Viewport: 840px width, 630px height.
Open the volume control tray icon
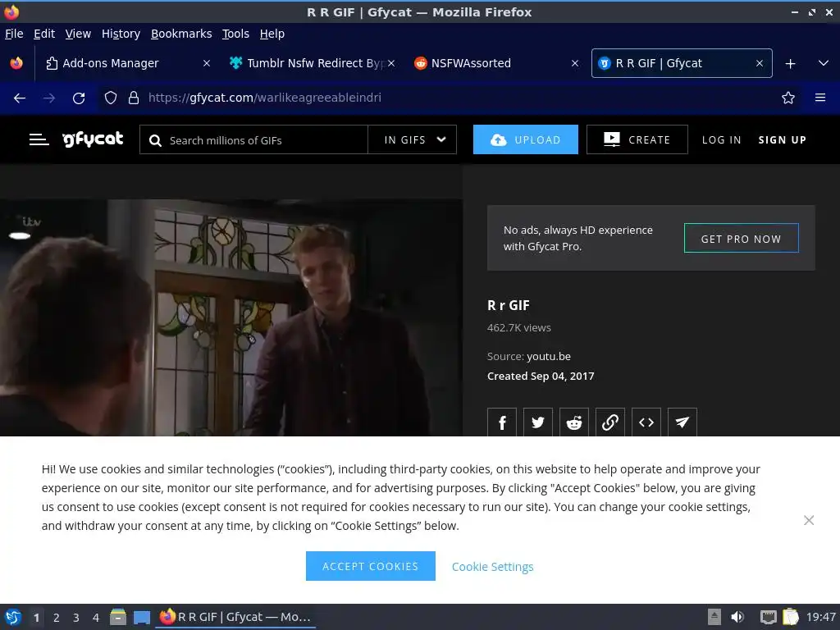point(737,617)
